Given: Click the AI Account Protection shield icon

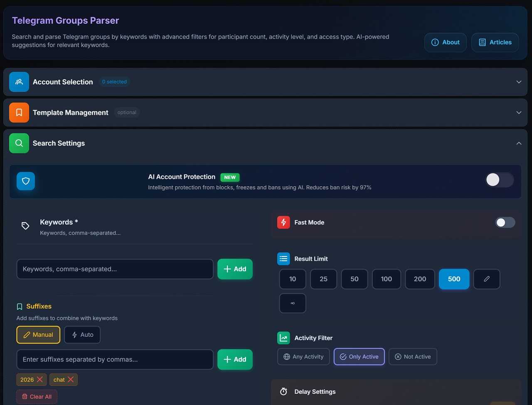Looking at the screenshot, I should click(x=26, y=181).
